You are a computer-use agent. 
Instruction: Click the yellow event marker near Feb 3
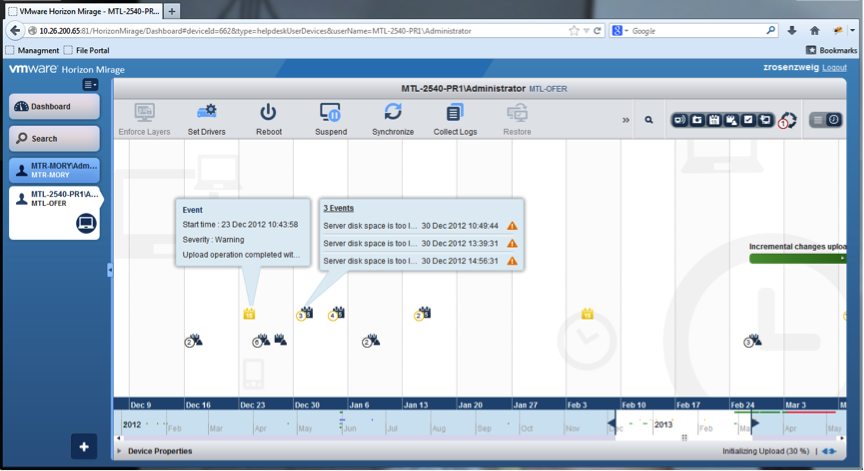click(587, 314)
